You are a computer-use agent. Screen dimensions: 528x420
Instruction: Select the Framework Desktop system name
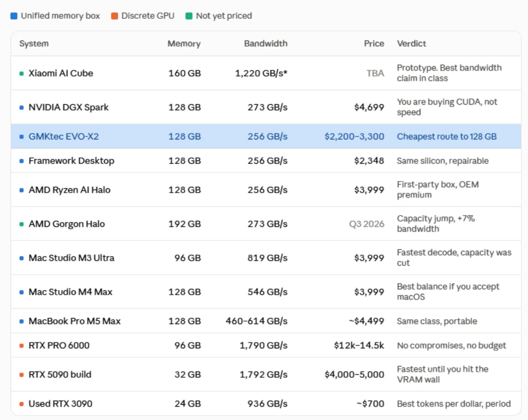(x=71, y=161)
